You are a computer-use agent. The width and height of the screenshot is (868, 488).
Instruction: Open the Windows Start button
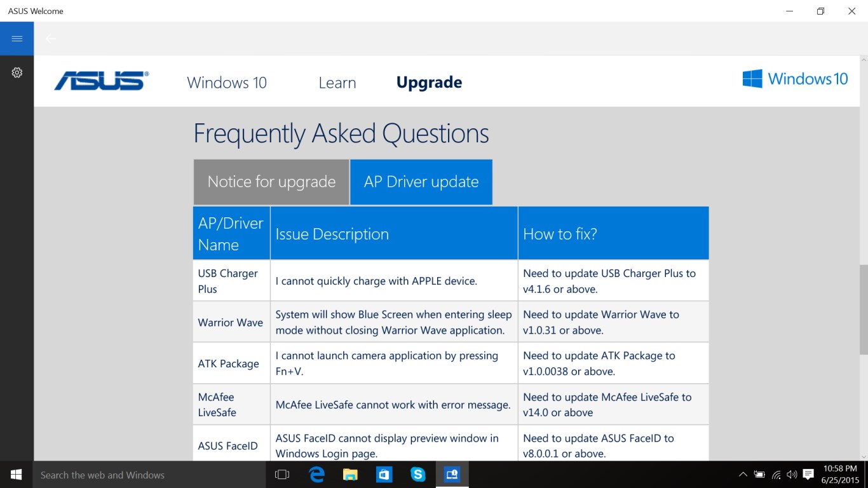coord(17,475)
